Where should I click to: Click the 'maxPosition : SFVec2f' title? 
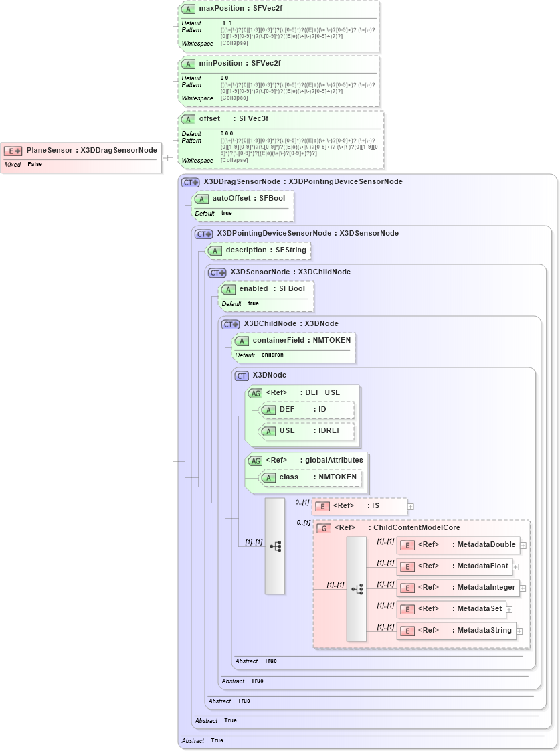[241, 9]
